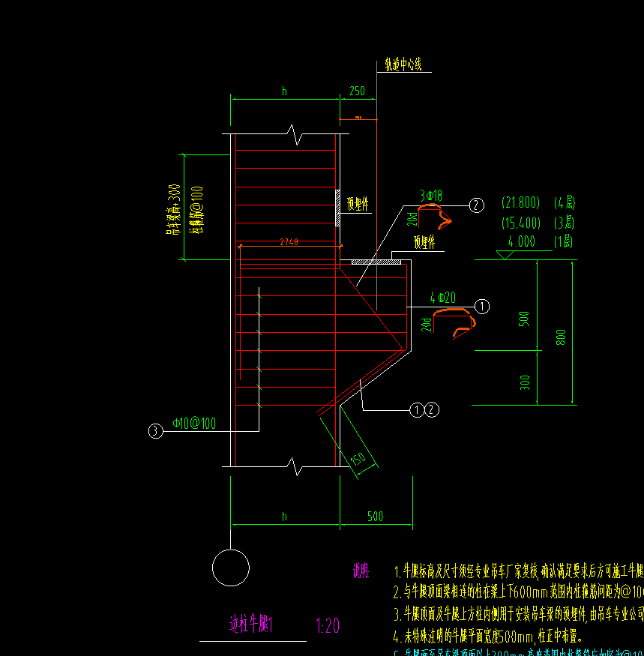Select the vertical '300' dimension text
644x656 pixels.
click(525, 382)
